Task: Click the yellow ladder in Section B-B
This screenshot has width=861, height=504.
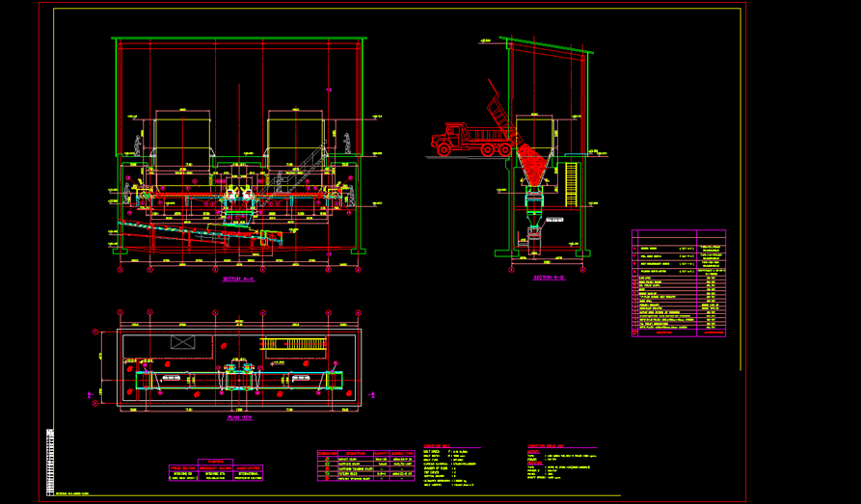Action: coord(572,183)
